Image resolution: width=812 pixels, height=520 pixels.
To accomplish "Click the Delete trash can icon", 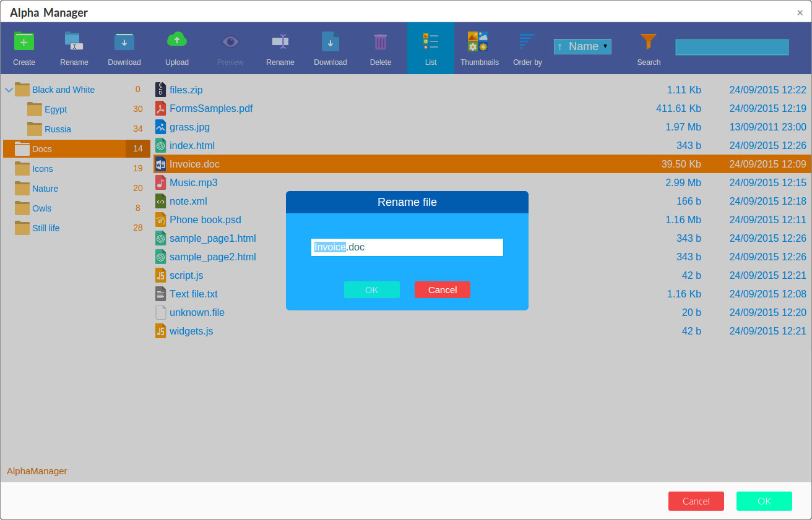I will pos(381,41).
